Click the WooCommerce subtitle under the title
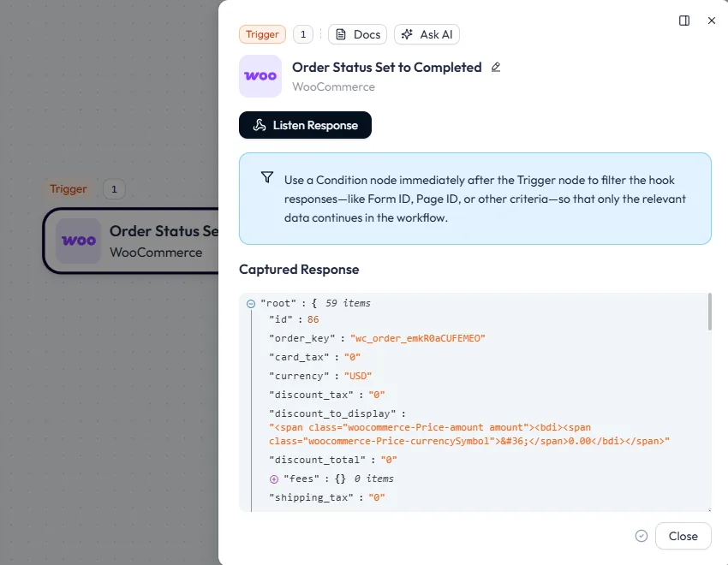728x565 pixels. (x=333, y=86)
